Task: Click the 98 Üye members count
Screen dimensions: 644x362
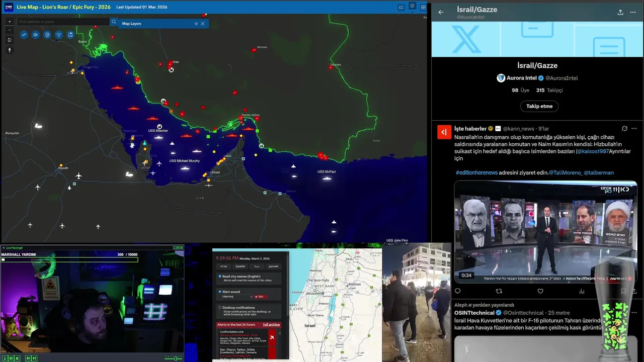Action: tap(520, 90)
